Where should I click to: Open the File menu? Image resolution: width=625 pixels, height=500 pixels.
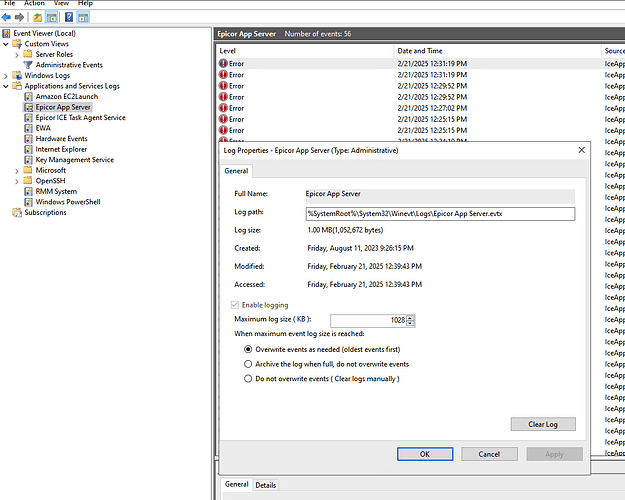tap(9, 3)
